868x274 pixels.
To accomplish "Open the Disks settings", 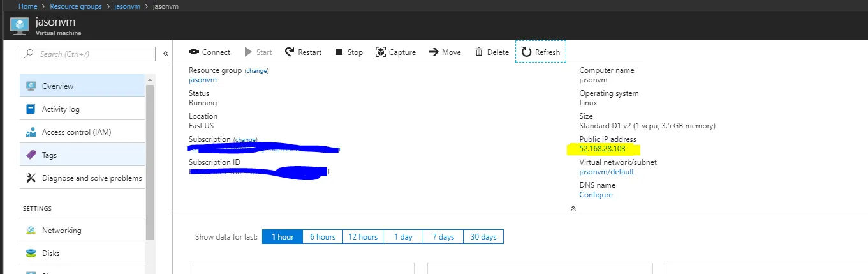I will (83, 254).
